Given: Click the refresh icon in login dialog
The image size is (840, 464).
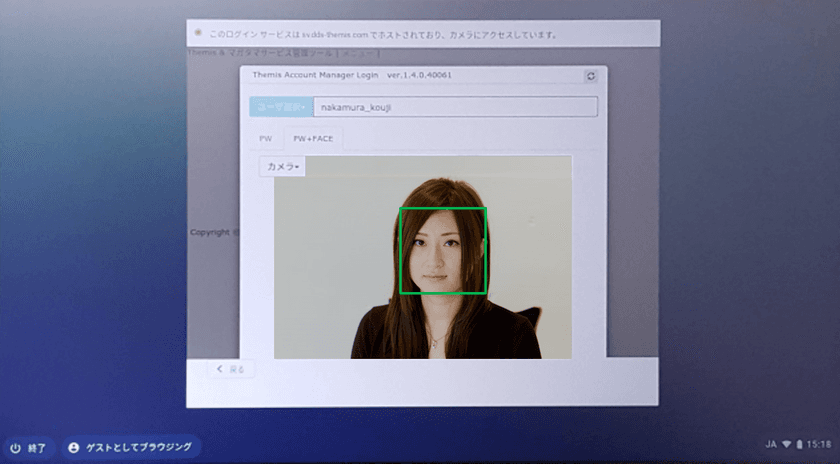Looking at the screenshot, I should tap(590, 76).
